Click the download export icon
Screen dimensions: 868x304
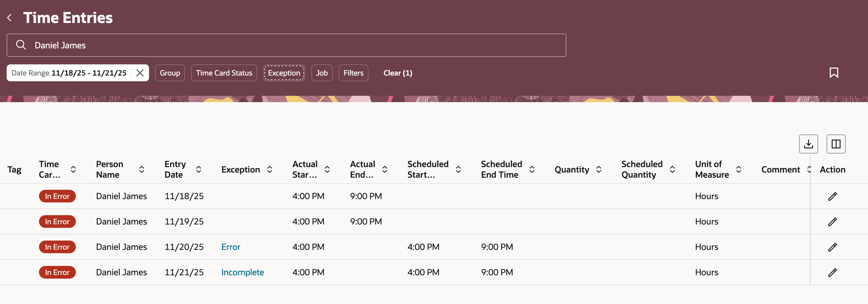pyautogui.click(x=808, y=144)
